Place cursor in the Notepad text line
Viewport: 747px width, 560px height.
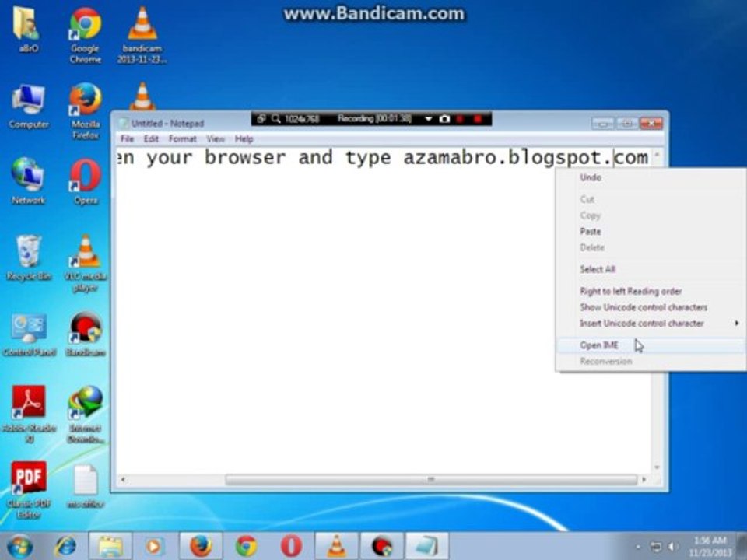(383, 157)
